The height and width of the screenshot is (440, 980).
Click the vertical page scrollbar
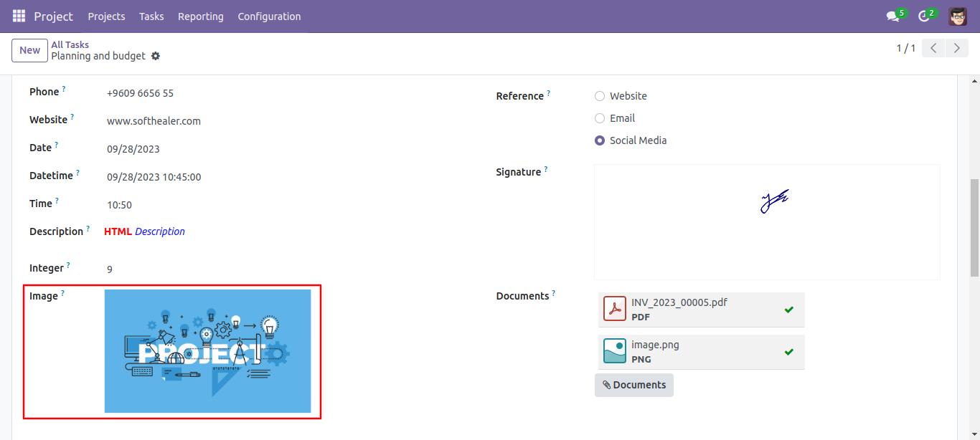974,228
